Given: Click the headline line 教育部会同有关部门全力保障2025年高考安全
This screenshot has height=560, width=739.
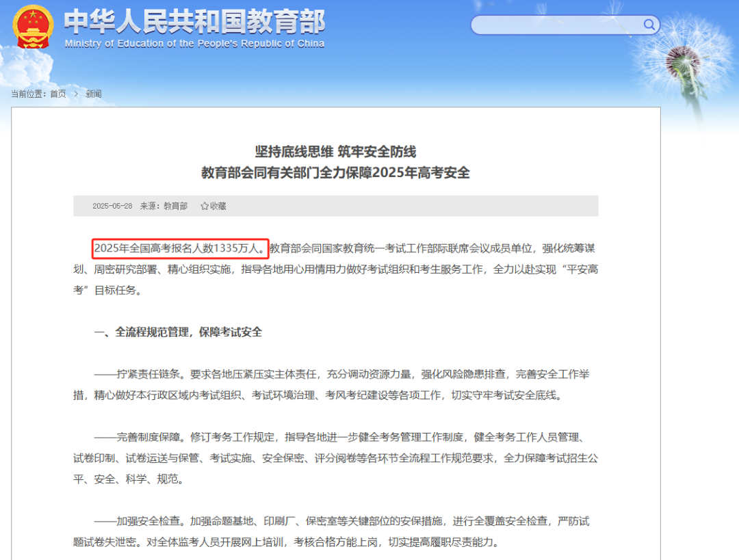Looking at the screenshot, I should click(x=335, y=173).
